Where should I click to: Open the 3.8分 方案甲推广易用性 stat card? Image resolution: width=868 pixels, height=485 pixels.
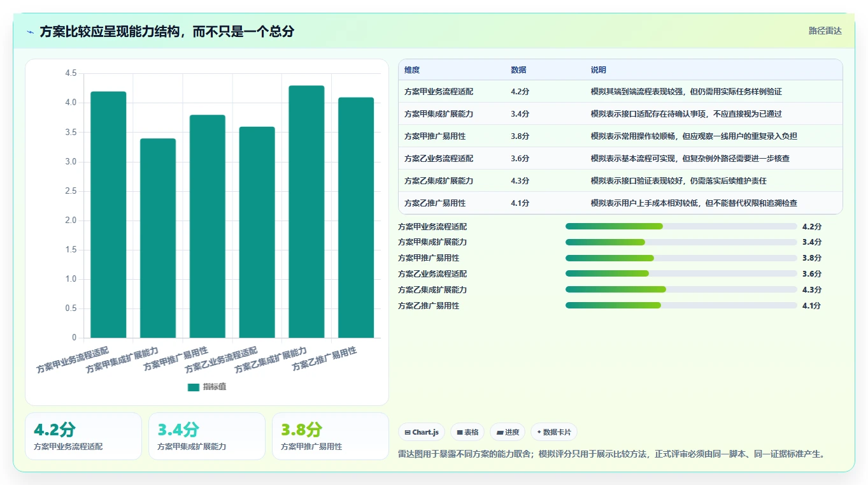pos(331,436)
